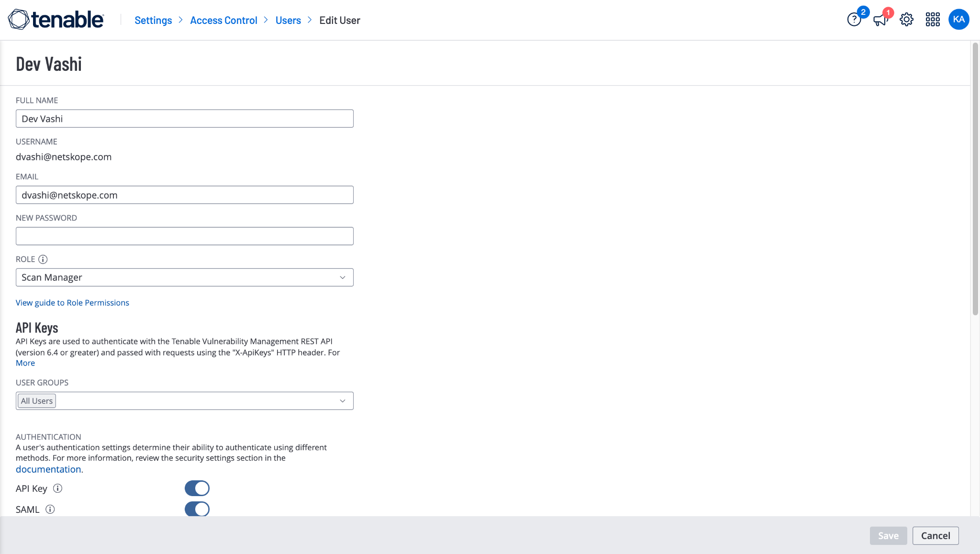Click the New Password input field
This screenshot has height=554, width=980.
pos(185,236)
